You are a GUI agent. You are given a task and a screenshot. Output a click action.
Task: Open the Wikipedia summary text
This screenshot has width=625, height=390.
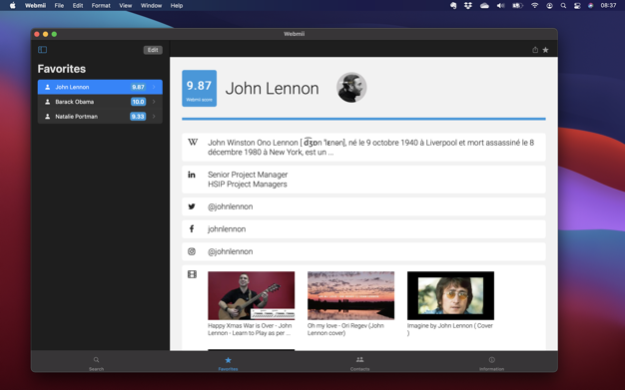tap(371, 147)
